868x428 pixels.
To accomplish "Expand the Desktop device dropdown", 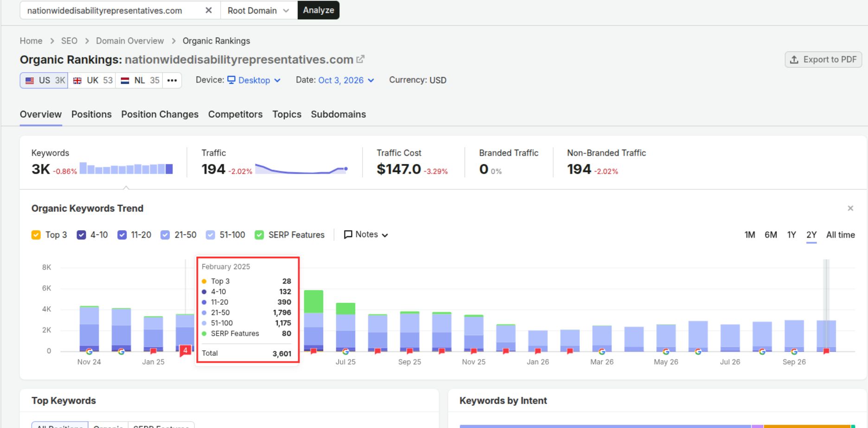I will pyautogui.click(x=254, y=80).
